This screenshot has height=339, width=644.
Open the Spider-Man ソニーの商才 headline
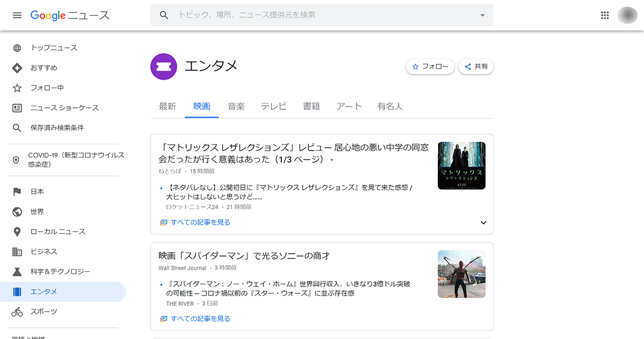click(244, 256)
